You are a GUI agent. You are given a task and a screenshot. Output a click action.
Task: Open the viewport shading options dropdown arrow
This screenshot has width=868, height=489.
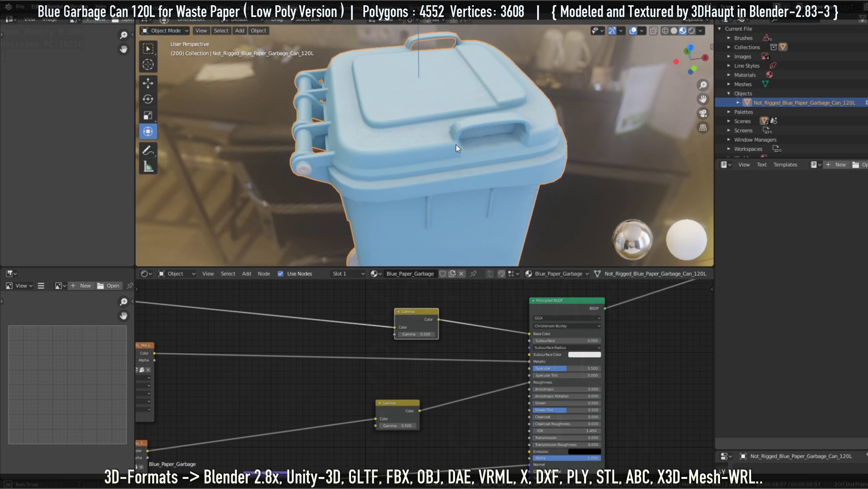coord(700,31)
